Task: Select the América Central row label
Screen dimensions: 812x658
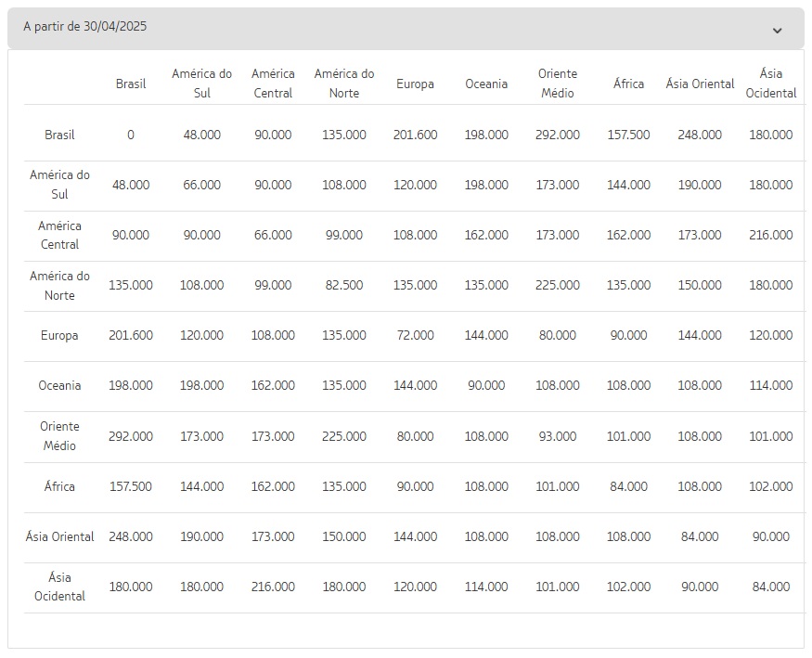Action: tap(59, 235)
